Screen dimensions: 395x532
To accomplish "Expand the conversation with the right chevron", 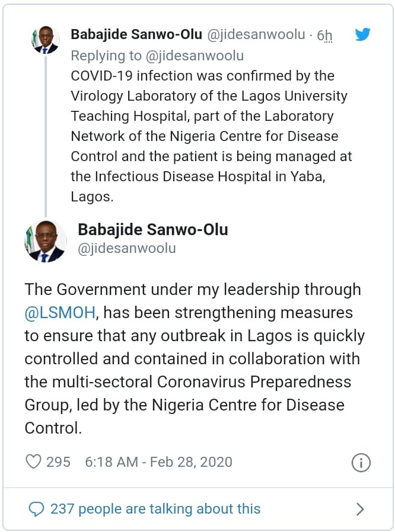I will coord(360,508).
